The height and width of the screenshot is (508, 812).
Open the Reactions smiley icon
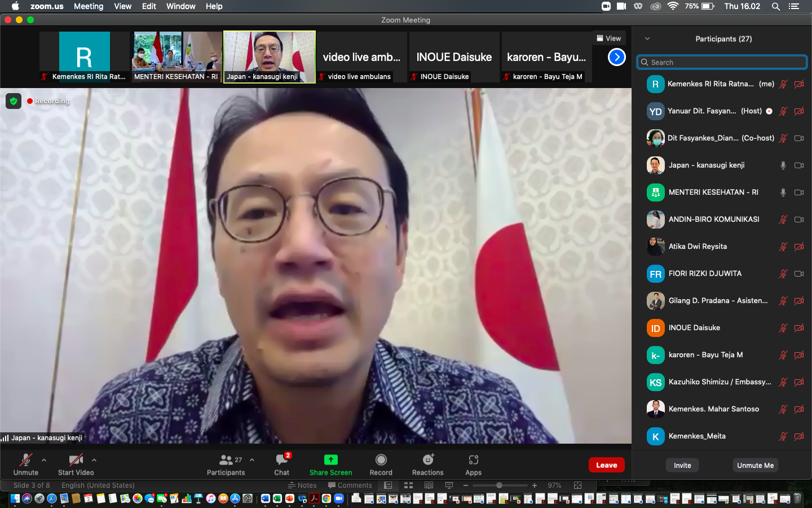(428, 460)
